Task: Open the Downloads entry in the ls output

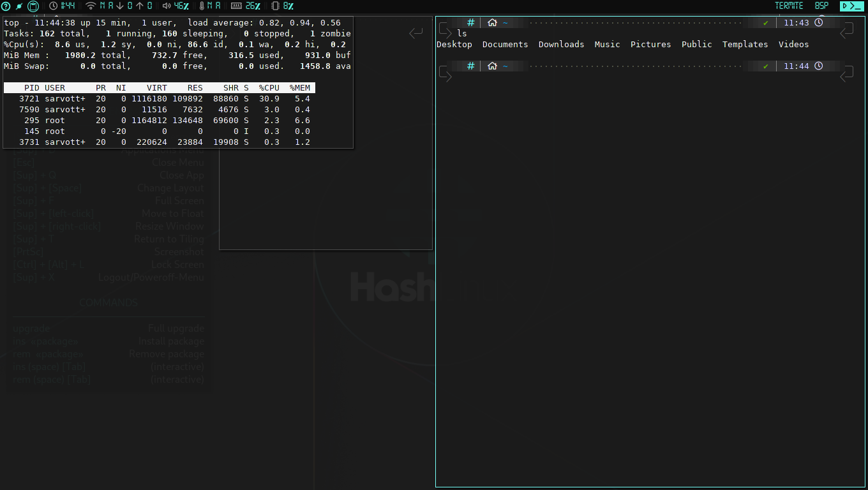Action: point(561,44)
